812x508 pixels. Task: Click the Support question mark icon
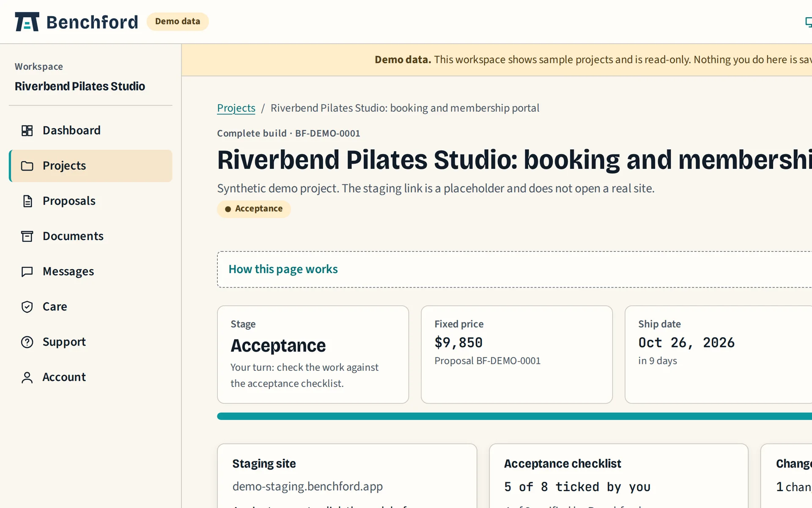(27, 342)
